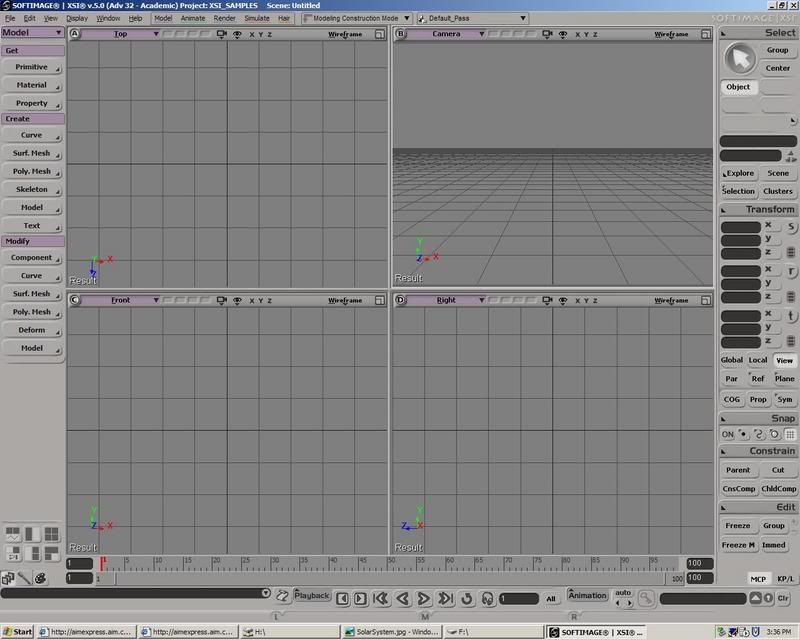Image resolution: width=800 pixels, height=640 pixels.
Task: Toggle eye visibility icon in Right viewport
Action: pyautogui.click(x=563, y=301)
